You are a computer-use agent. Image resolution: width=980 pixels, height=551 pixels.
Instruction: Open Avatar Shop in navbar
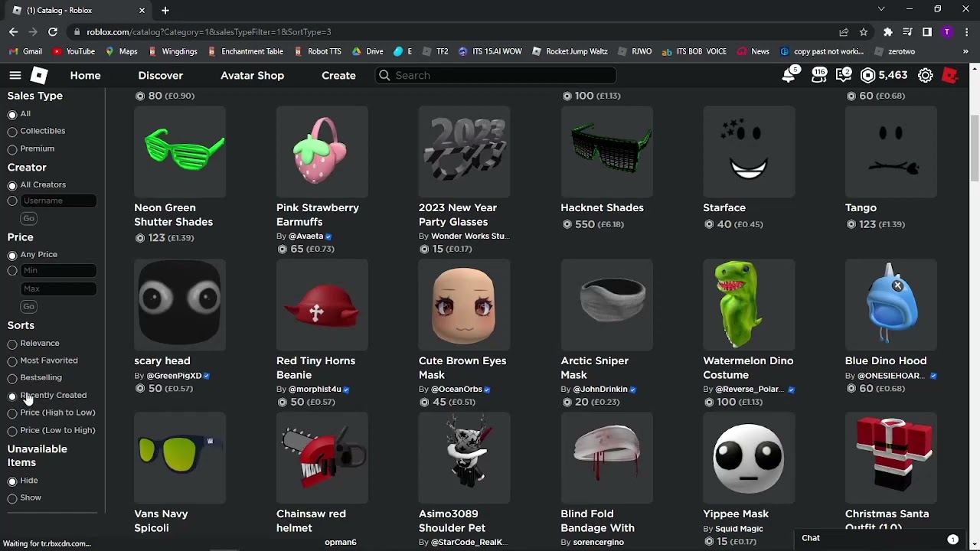point(252,75)
